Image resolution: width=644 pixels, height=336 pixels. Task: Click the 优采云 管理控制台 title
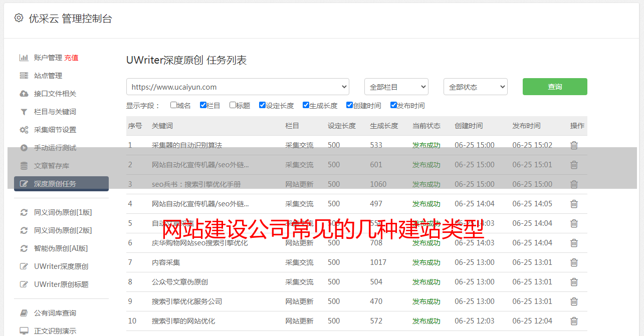click(70, 19)
